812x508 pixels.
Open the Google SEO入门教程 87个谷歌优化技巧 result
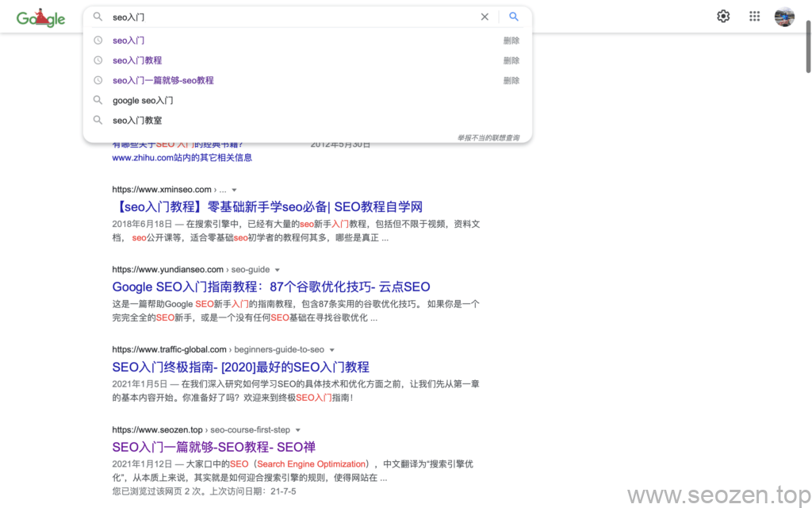(270, 287)
